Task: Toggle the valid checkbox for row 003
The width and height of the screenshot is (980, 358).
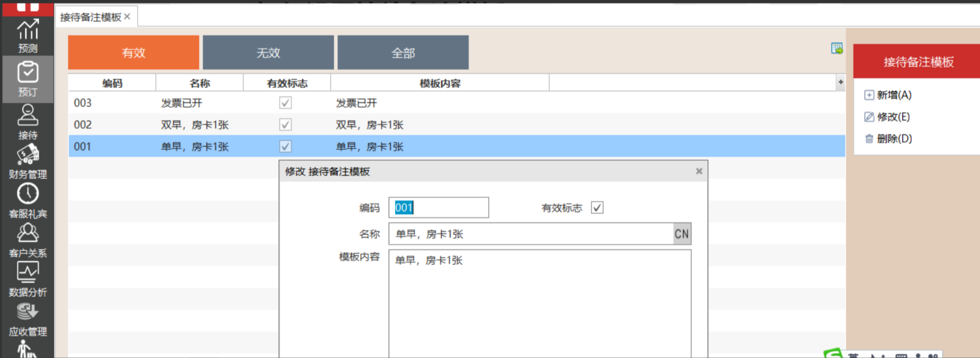Action: coord(285,103)
